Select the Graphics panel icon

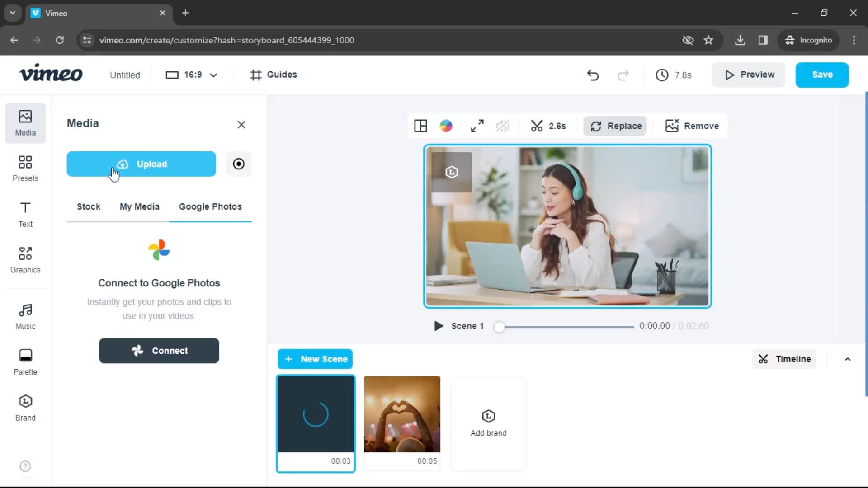click(x=25, y=260)
